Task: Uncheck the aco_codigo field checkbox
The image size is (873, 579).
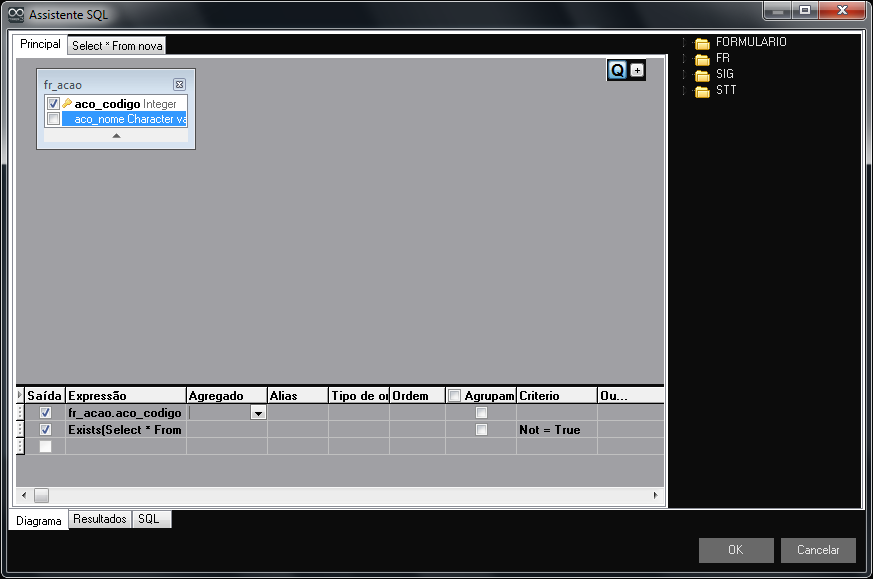Action: click(x=54, y=104)
